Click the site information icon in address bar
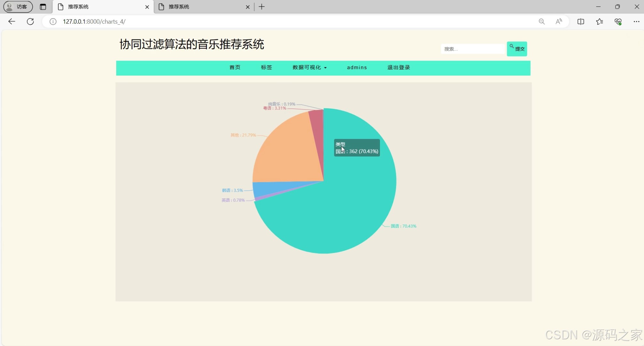 point(52,21)
